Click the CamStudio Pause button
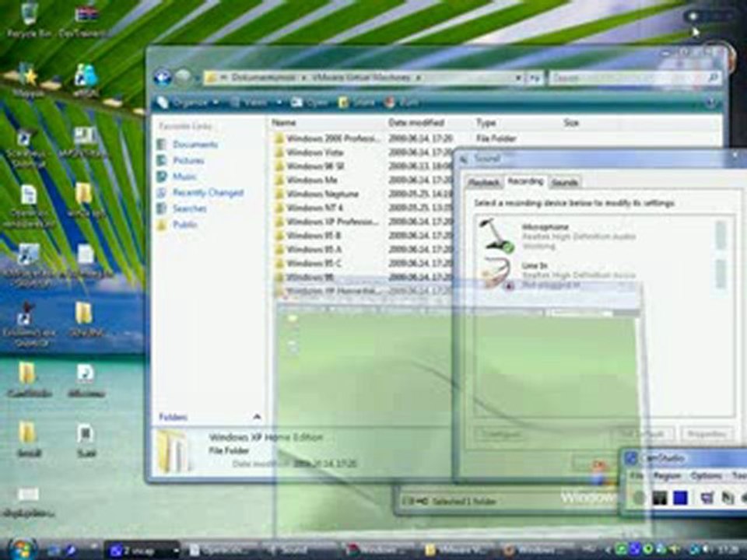This screenshot has height=560, width=747. [x=660, y=498]
